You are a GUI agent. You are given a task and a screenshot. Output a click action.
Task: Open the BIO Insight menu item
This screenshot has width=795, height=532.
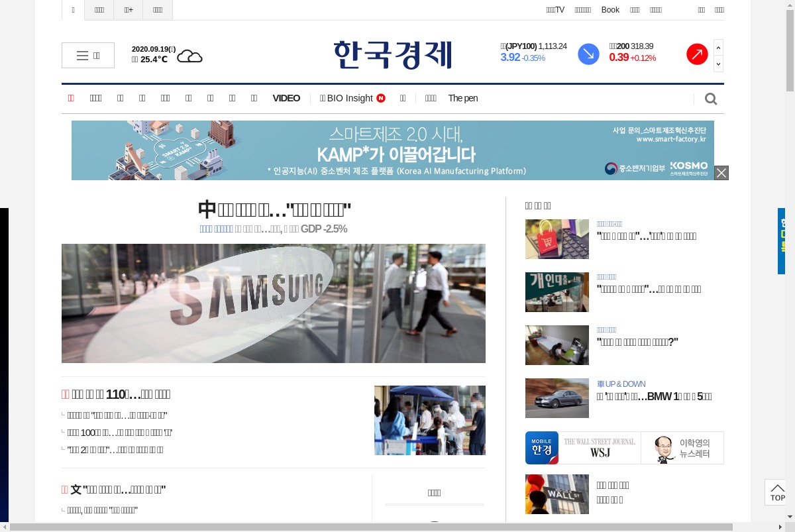346,98
